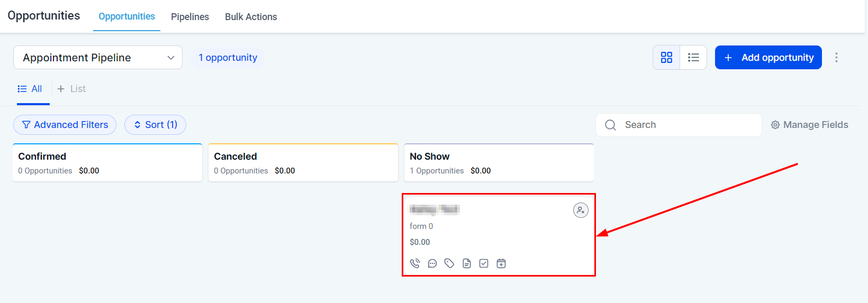
Task: Click the task checkmark icon on card
Action: pos(484,263)
